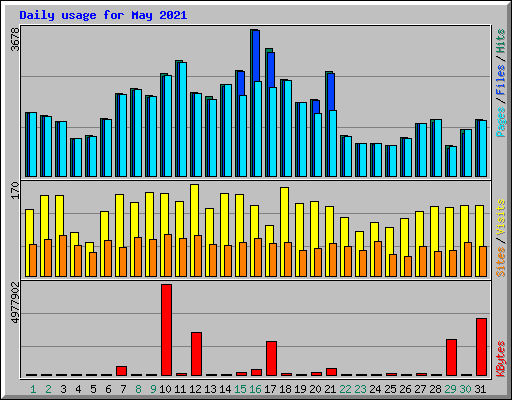
Task: Click the green x-axis day label 22
Action: 345,389
